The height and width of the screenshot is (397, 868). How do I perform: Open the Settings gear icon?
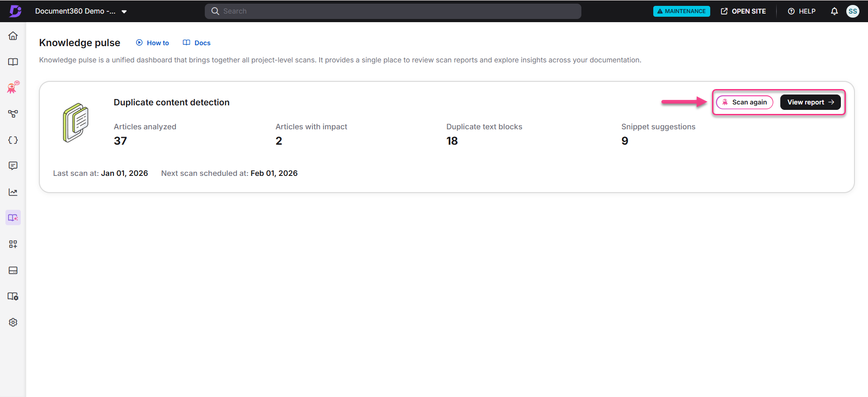(x=13, y=322)
